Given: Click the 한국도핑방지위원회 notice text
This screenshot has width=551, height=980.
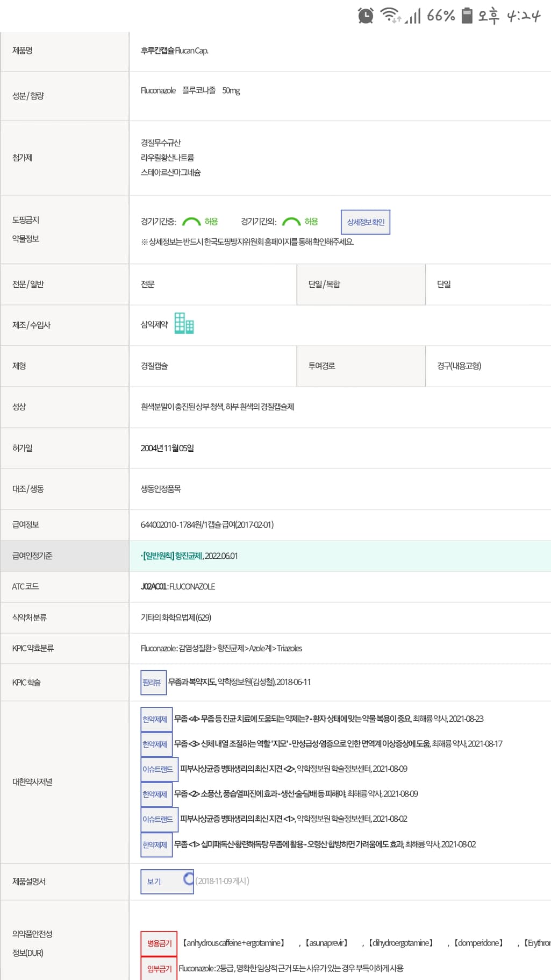Looking at the screenshot, I should pyautogui.click(x=247, y=242).
